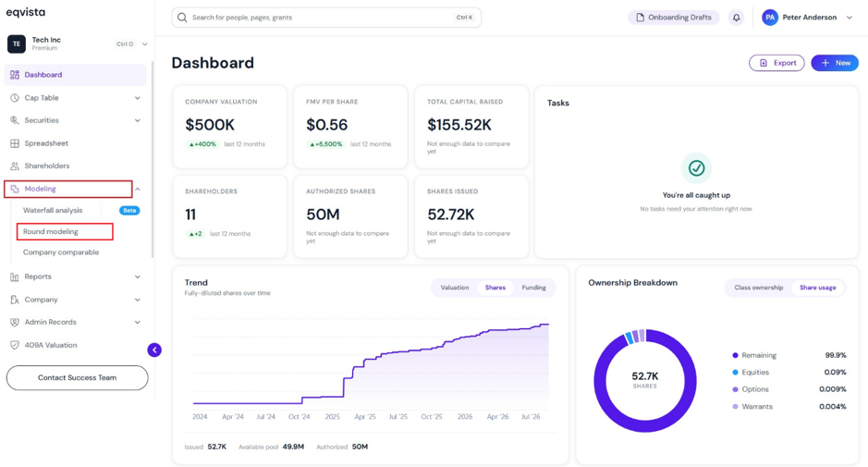Click the Shareholders people icon

click(15, 166)
